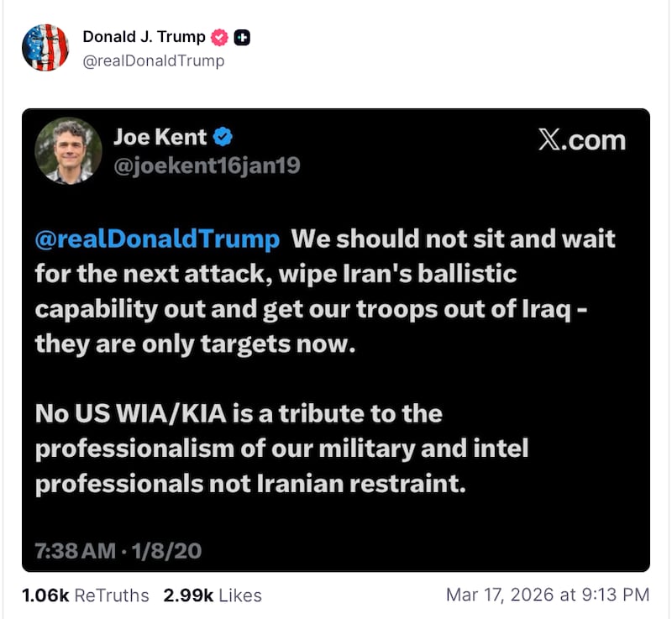672x619 pixels.
Task: Select the embedded Joe Kent tweet card
Action: pos(336,336)
